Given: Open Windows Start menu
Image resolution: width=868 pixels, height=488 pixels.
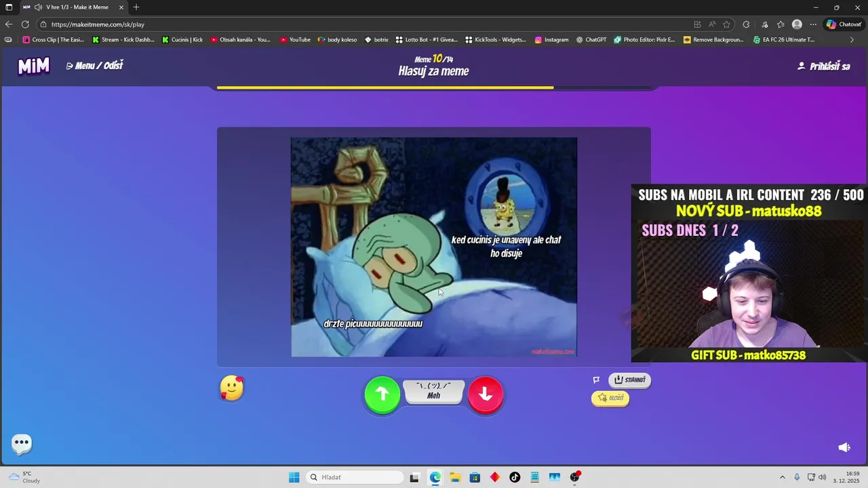Looking at the screenshot, I should [x=294, y=477].
